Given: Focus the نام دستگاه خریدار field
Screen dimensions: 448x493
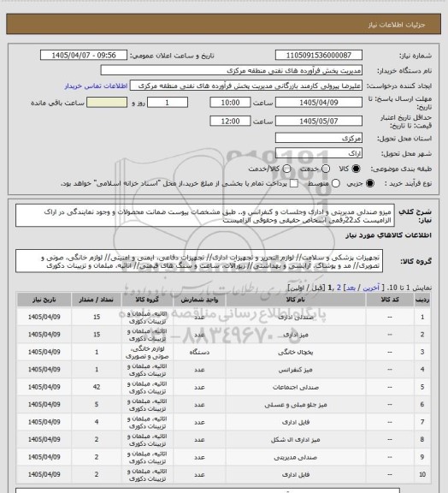Looking at the screenshot, I should 231,70.
